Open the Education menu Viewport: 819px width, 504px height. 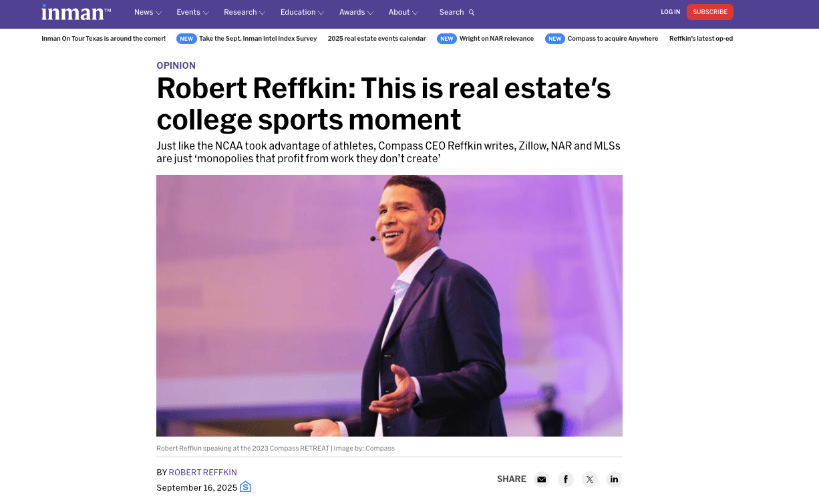pyautogui.click(x=302, y=12)
